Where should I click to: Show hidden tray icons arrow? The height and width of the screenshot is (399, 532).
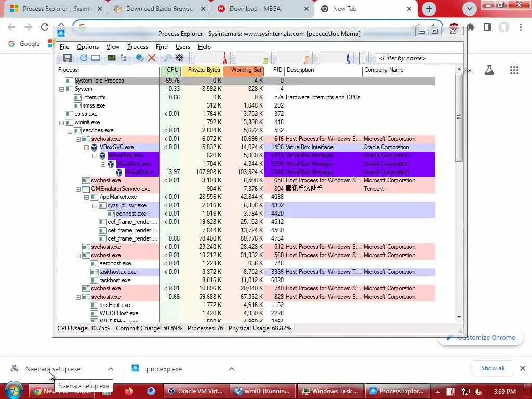[x=437, y=392]
